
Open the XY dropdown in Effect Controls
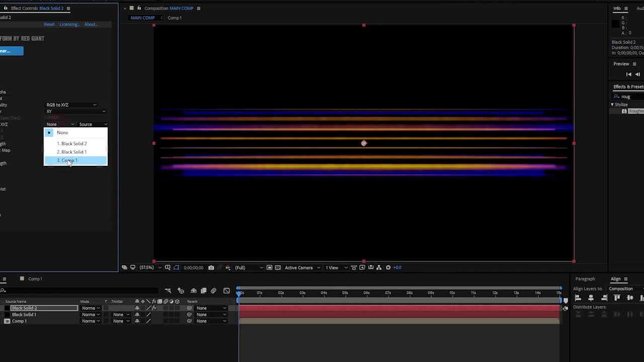point(76,111)
